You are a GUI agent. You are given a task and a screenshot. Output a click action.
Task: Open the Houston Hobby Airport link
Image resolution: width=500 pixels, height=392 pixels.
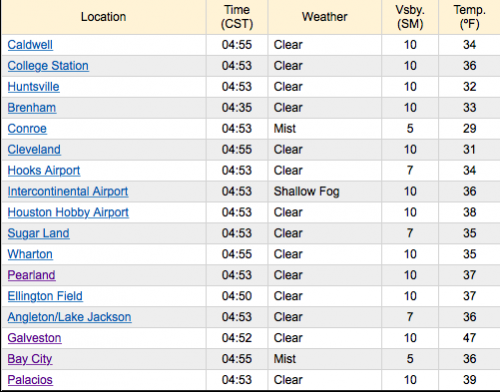tap(68, 212)
